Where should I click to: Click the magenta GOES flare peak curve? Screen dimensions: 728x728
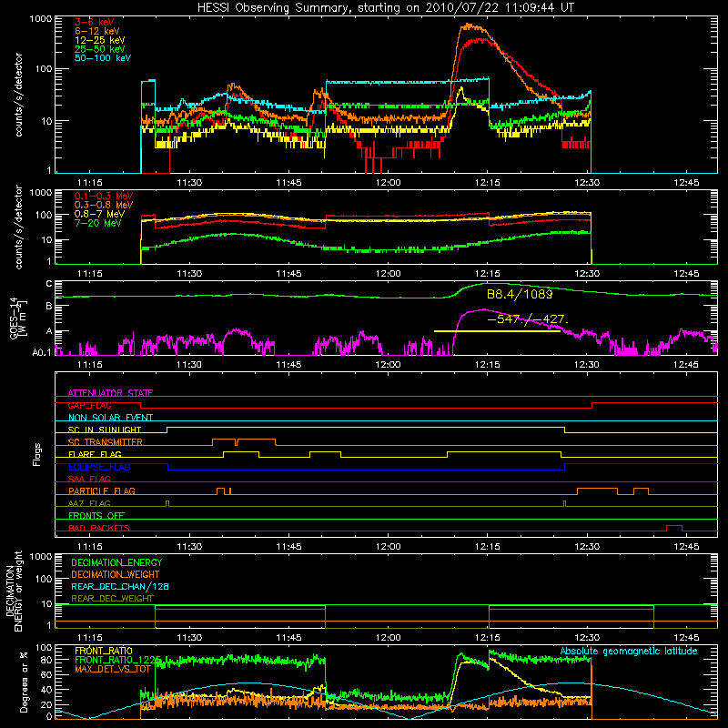[x=483, y=309]
